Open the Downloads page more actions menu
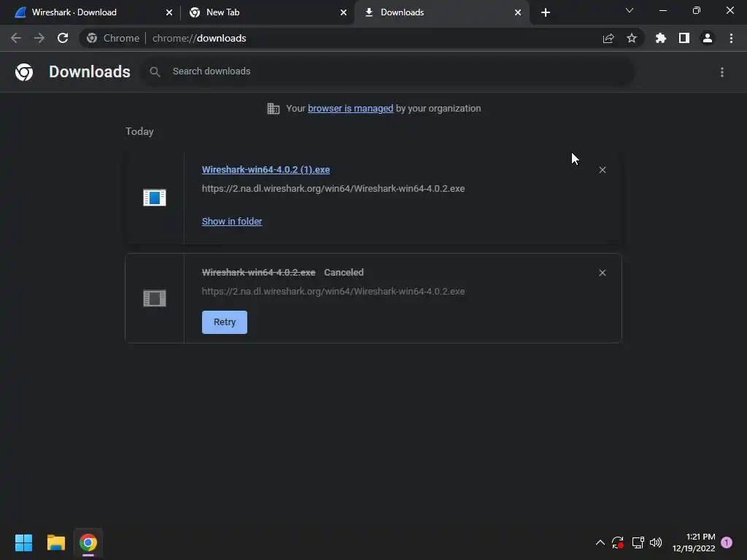Image resolution: width=747 pixels, height=560 pixels. [x=722, y=72]
